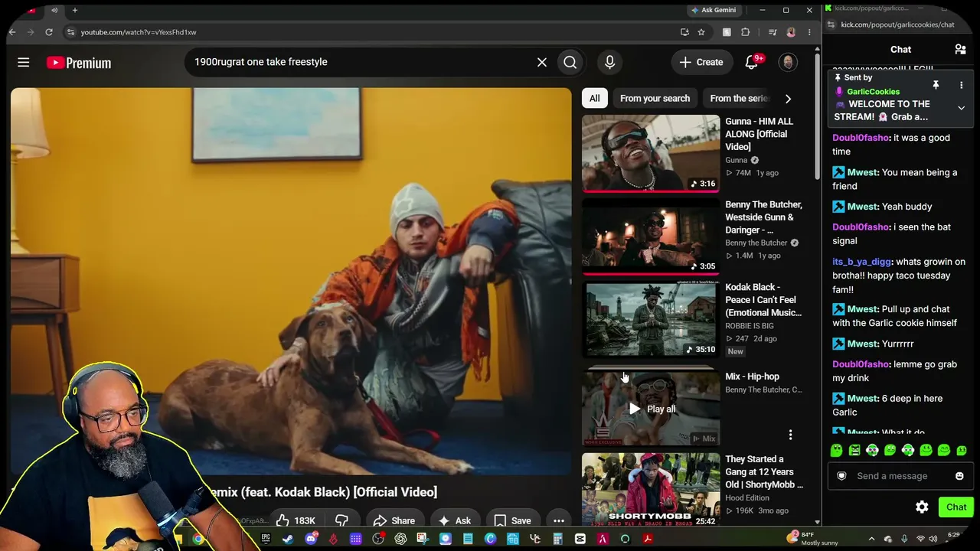
Task: Expand the pinned welcome message
Action: 962,108
